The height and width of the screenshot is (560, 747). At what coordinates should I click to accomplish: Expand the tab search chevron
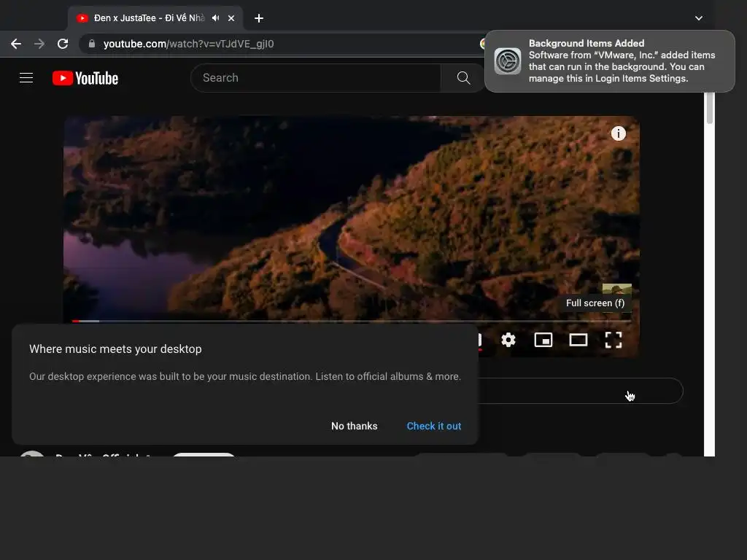coord(698,18)
